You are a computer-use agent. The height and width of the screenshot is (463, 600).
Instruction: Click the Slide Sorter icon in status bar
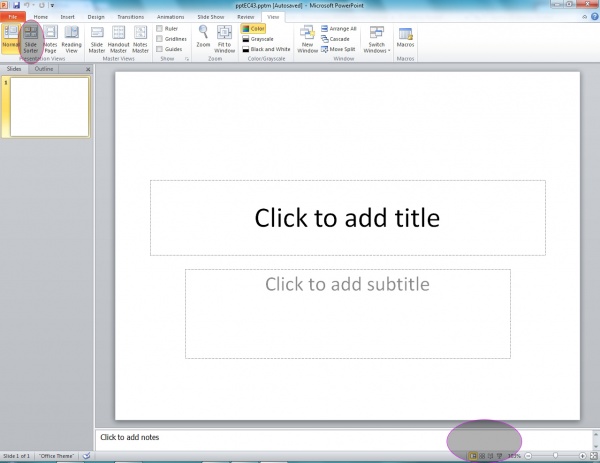tap(482, 456)
